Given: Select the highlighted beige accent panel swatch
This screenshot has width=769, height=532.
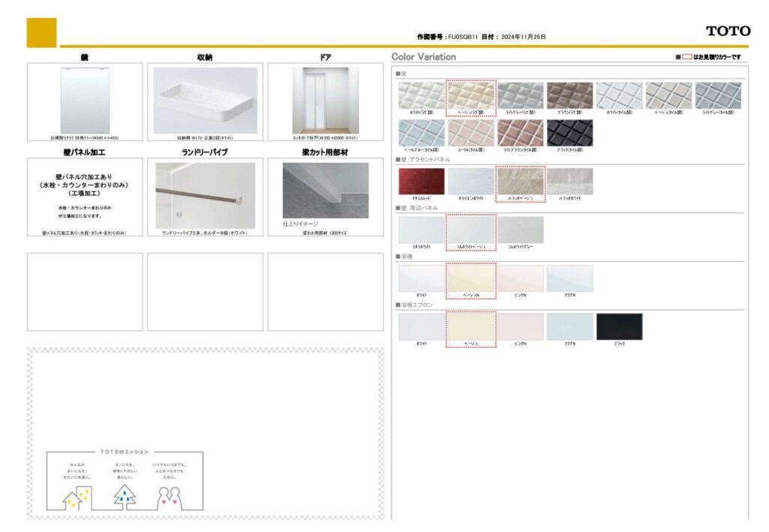Looking at the screenshot, I should coord(520,182).
